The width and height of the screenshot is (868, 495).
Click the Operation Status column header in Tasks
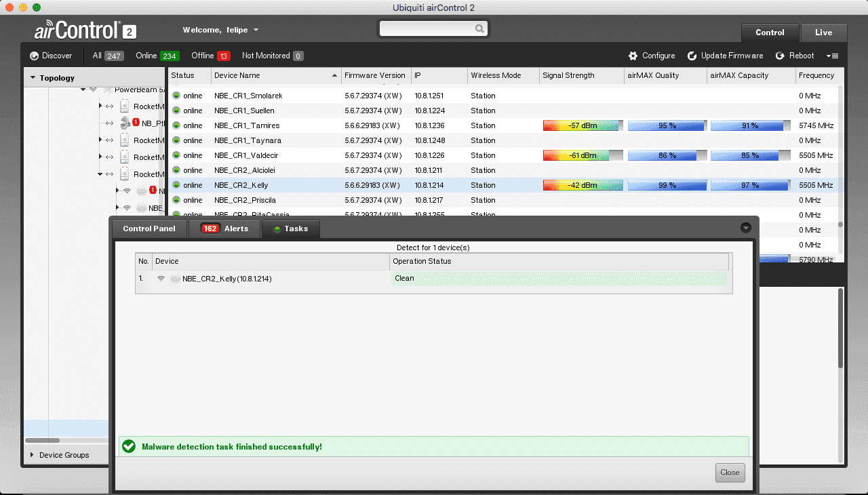559,261
